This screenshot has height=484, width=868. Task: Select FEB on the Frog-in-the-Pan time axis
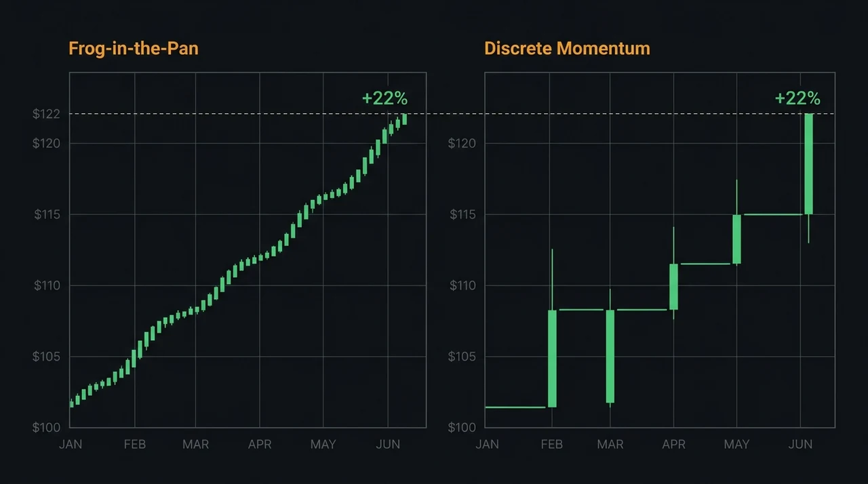click(134, 445)
